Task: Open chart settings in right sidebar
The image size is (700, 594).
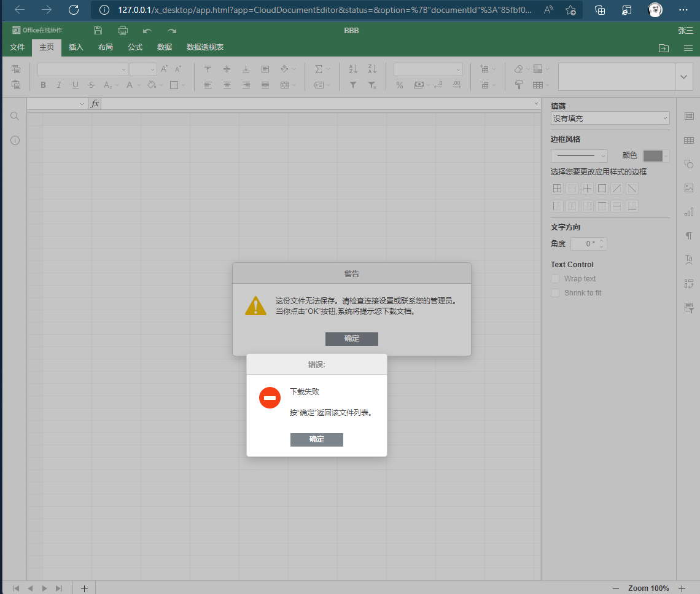Action: pyautogui.click(x=688, y=212)
